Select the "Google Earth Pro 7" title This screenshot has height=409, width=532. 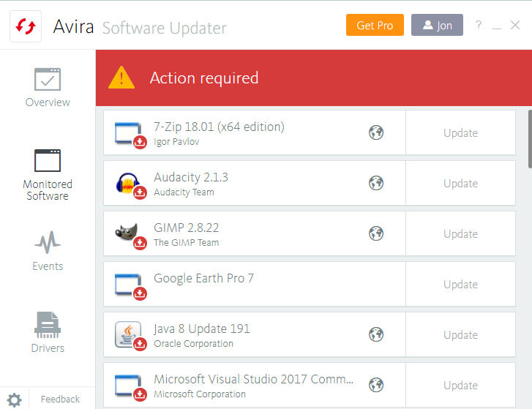coord(203,279)
